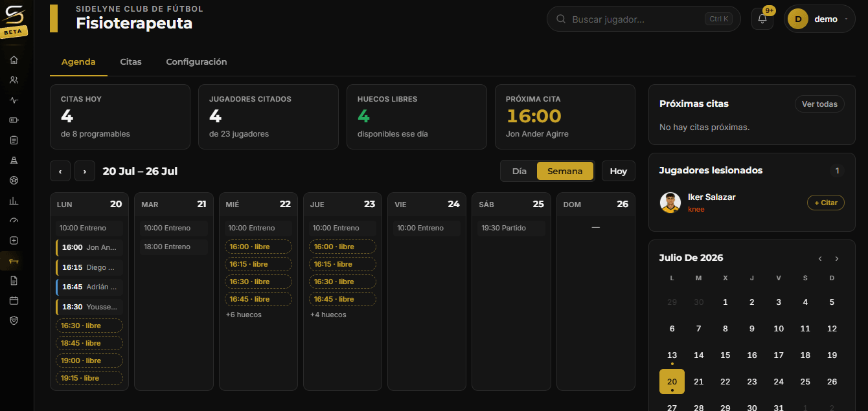This screenshot has width=868, height=411.
Task: Click the battery icon in the sidebar
Action: pos(14,120)
